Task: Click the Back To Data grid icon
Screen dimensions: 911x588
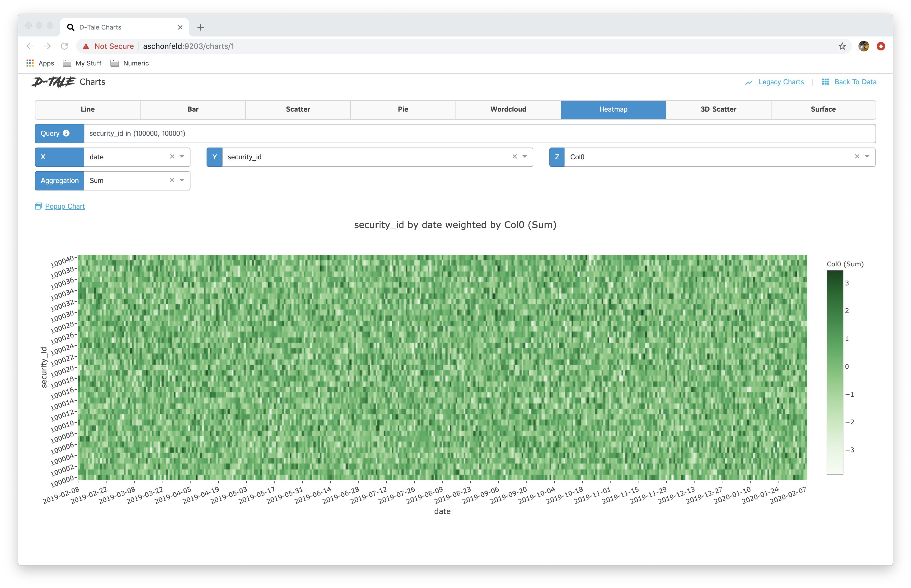Action: tap(825, 82)
